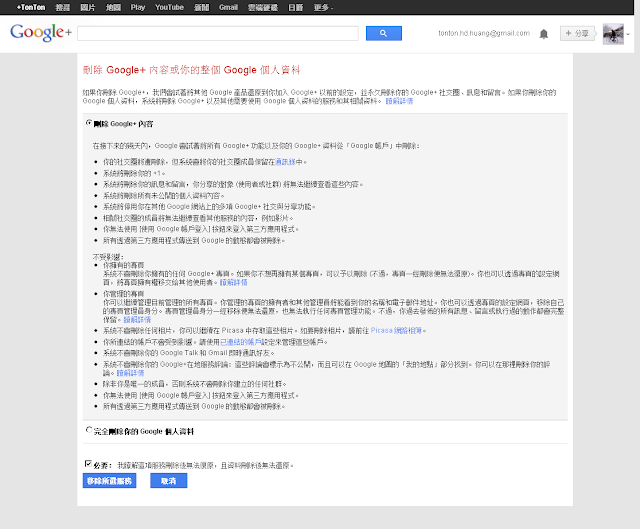Open 雲端硬碟 in the top bar
640x529 pixels.
point(263,7)
